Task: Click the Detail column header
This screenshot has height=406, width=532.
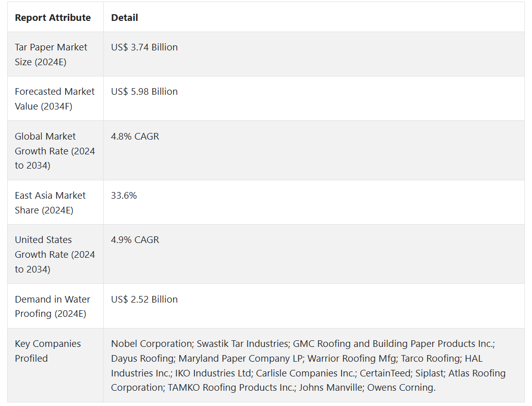Action: point(125,18)
